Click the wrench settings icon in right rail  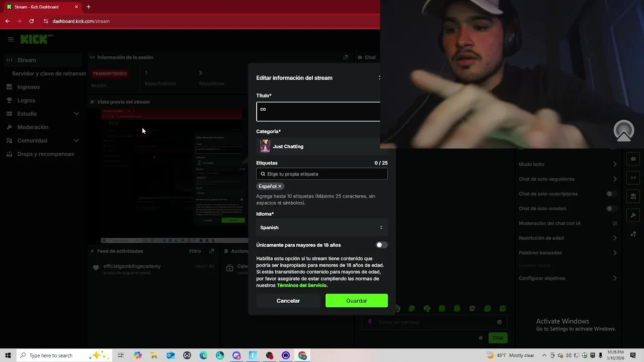[633, 215]
